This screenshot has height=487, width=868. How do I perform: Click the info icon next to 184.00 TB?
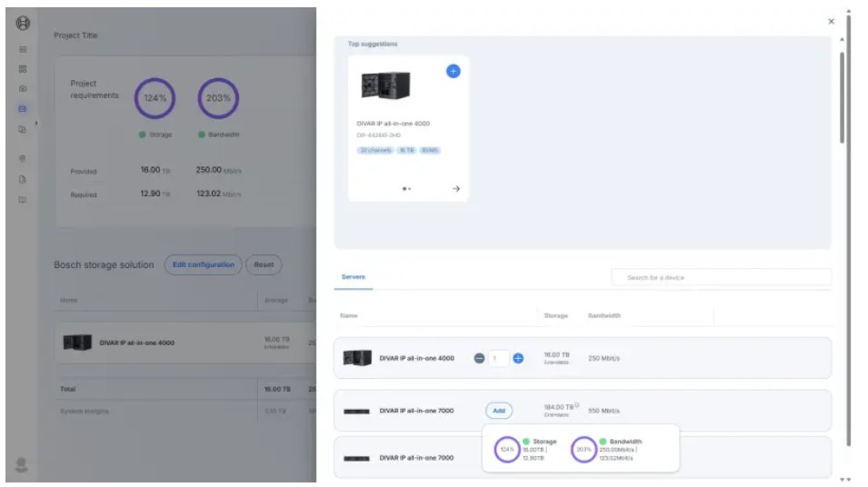[577, 405]
